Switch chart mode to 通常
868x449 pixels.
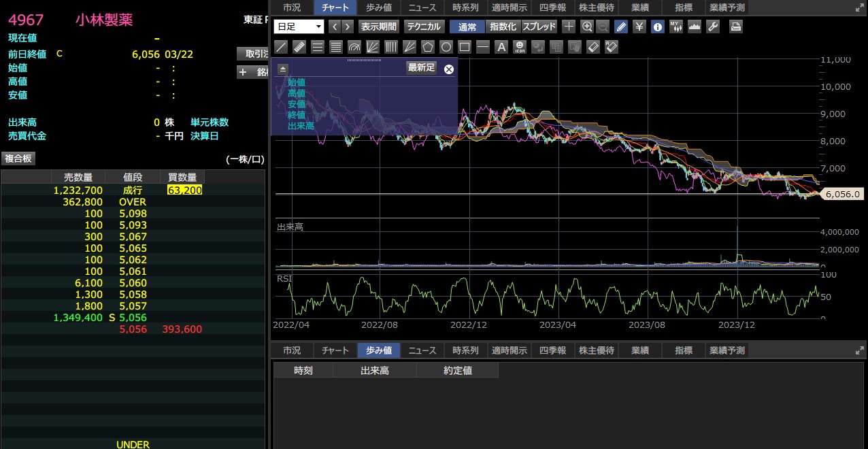pyautogui.click(x=467, y=27)
